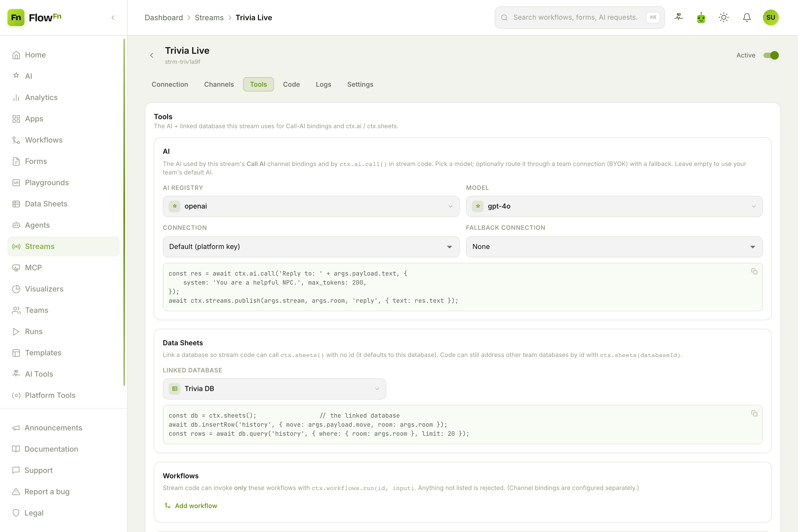Viewport: 798px width, 532px height.
Task: Click the Templates layout icon
Action: tap(16, 353)
